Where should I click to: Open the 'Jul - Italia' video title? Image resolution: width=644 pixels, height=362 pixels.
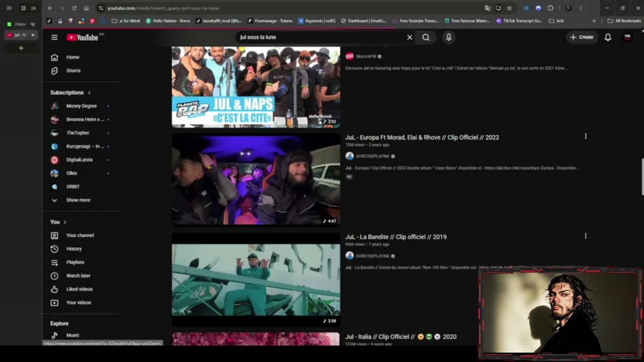point(401,337)
